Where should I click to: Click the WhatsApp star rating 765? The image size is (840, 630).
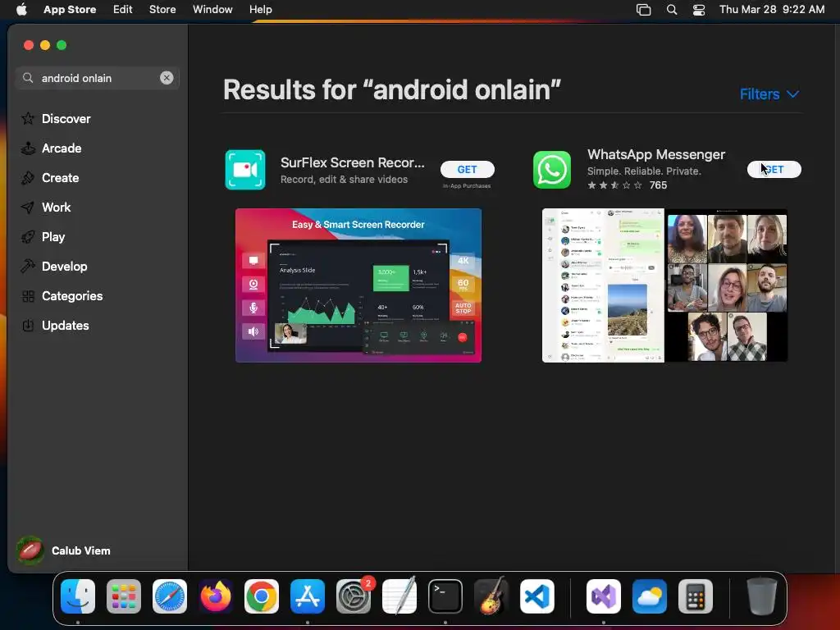point(628,185)
